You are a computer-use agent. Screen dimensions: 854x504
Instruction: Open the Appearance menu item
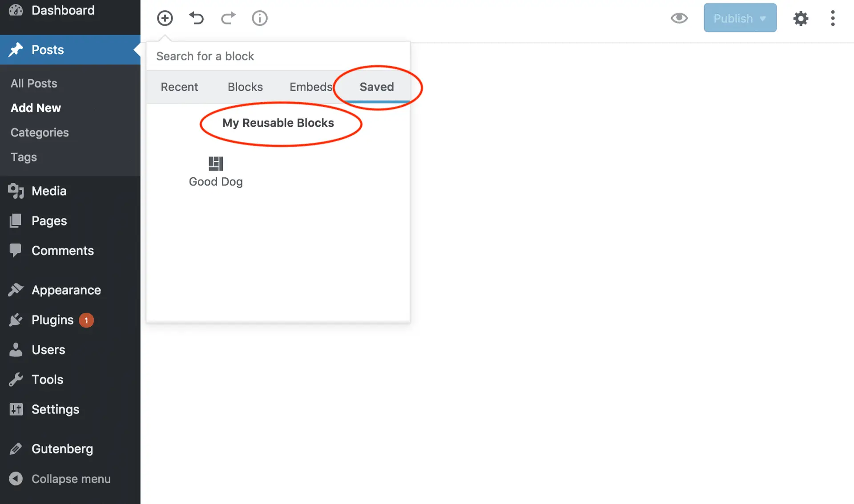tap(66, 289)
